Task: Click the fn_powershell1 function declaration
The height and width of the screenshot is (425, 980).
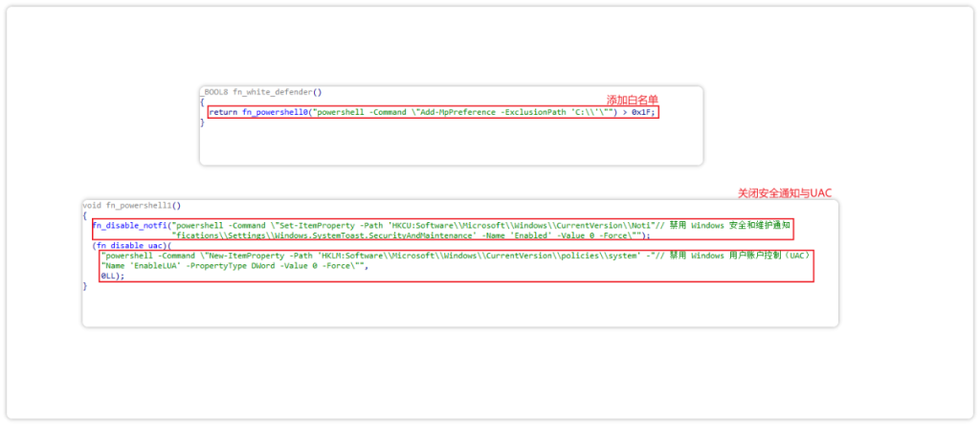Action: click(x=144, y=205)
